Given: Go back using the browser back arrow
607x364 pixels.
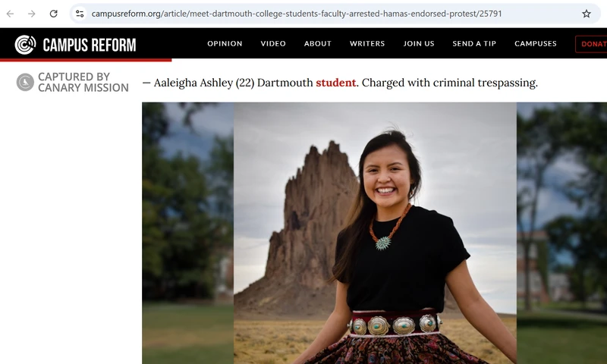Looking at the screenshot, I should (10, 14).
